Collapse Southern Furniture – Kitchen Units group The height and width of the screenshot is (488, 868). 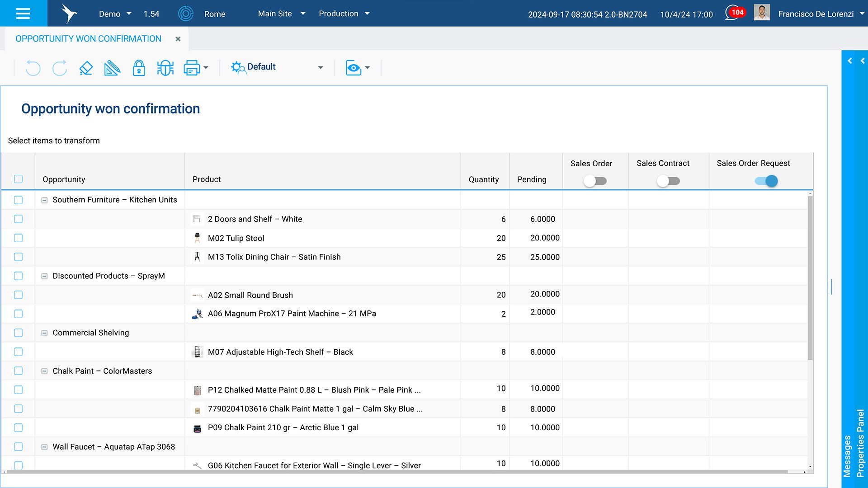click(x=44, y=200)
